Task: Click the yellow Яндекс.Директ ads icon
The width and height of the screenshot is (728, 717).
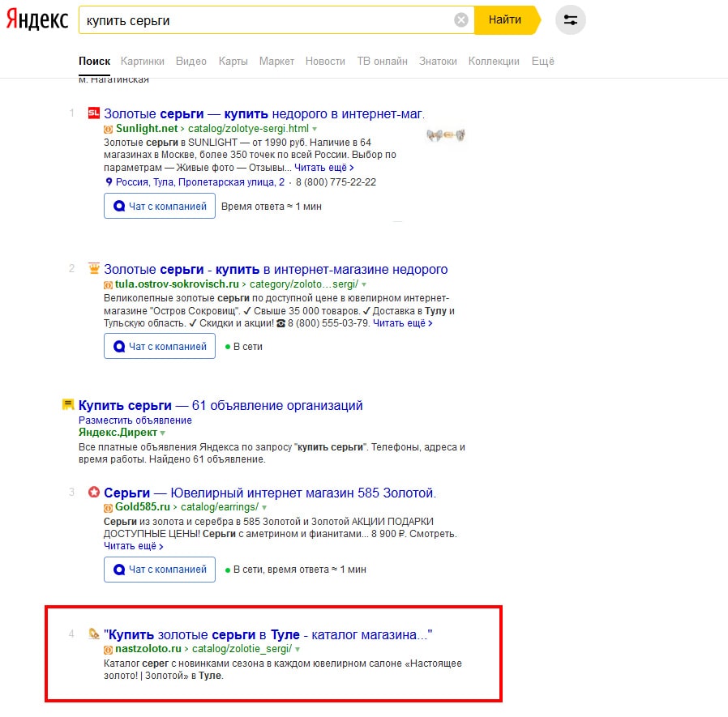Action: tap(68, 404)
